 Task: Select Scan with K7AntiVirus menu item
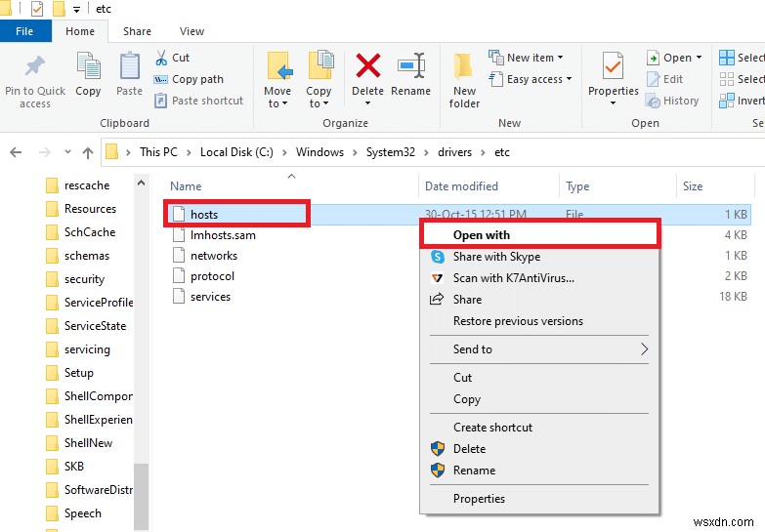pos(540,278)
